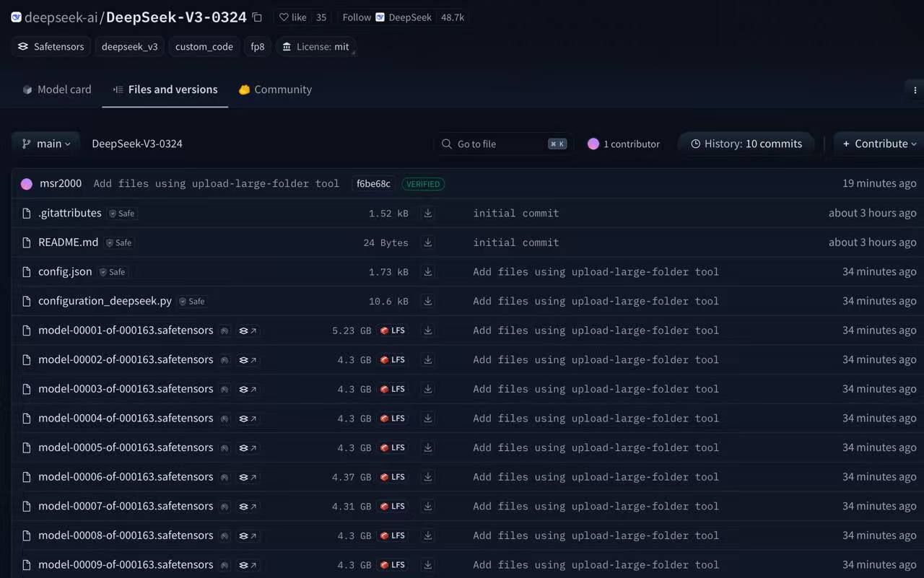
Task: Download the .gitattributes file
Action: click(x=428, y=213)
